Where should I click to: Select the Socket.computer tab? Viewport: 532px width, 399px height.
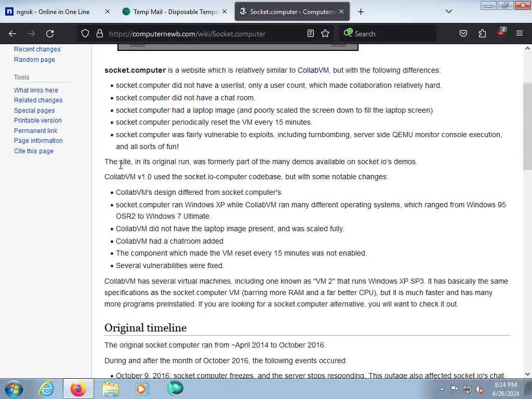[292, 11]
